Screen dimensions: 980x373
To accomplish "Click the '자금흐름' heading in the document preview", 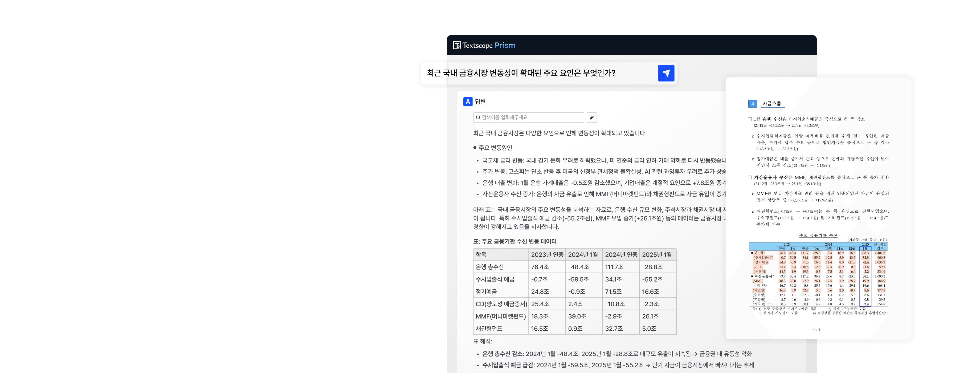I will click(x=771, y=104).
